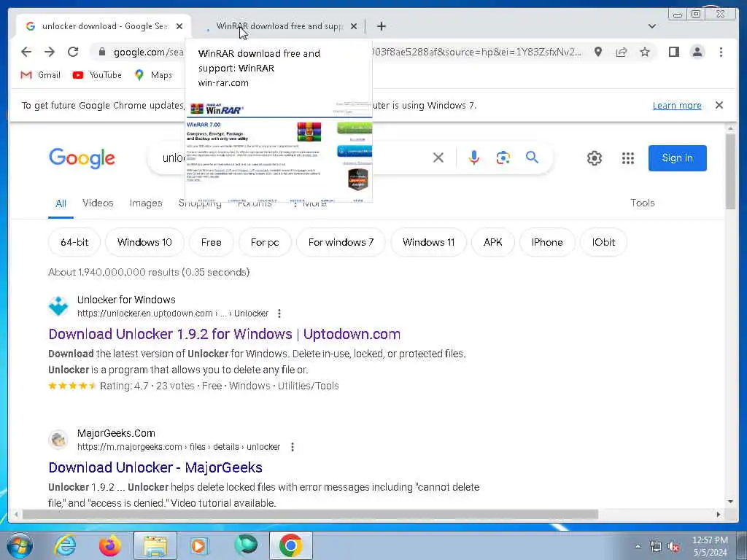Image resolution: width=747 pixels, height=560 pixels.
Task: Click the Sign in button
Action: pyautogui.click(x=677, y=158)
